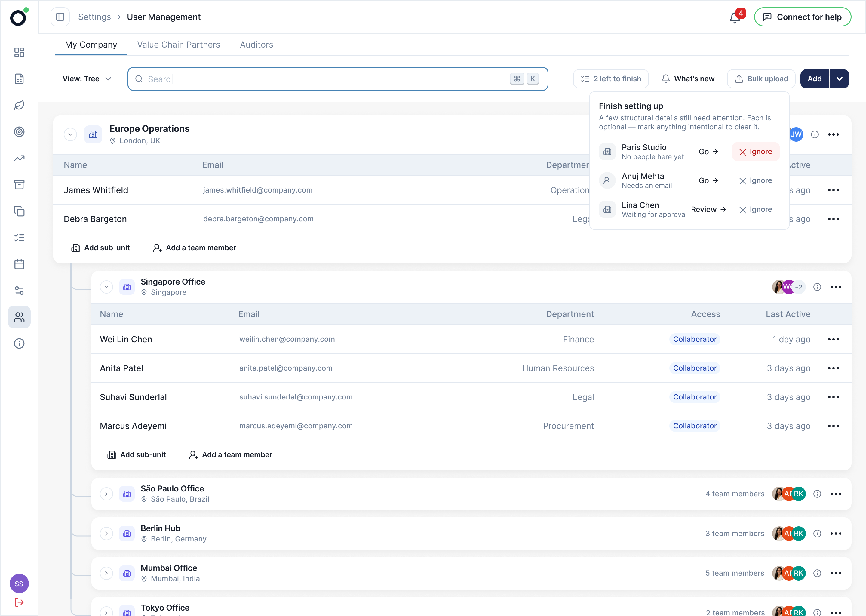Expand the Mumbai Office unit
Viewport: 866px width, 616px height.
pos(106,574)
